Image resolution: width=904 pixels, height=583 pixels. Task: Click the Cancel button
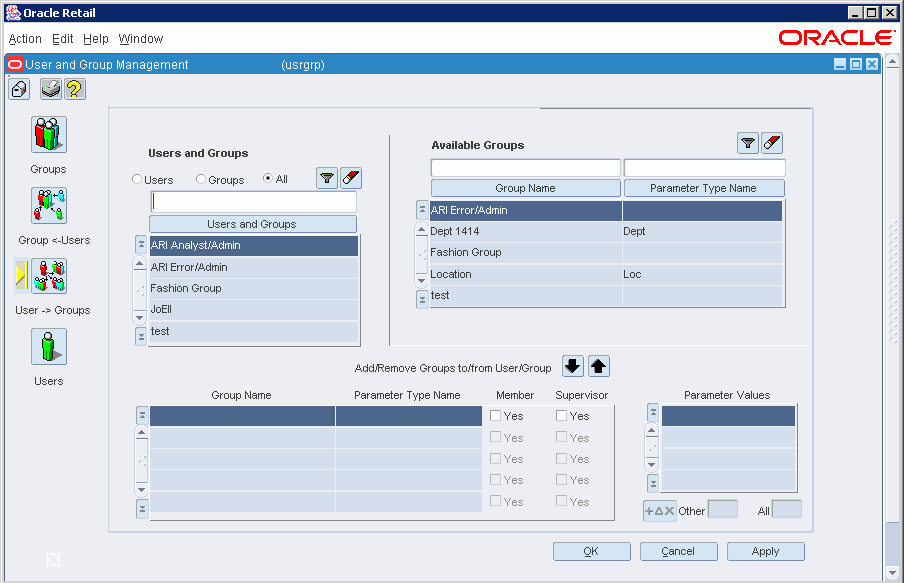679,551
